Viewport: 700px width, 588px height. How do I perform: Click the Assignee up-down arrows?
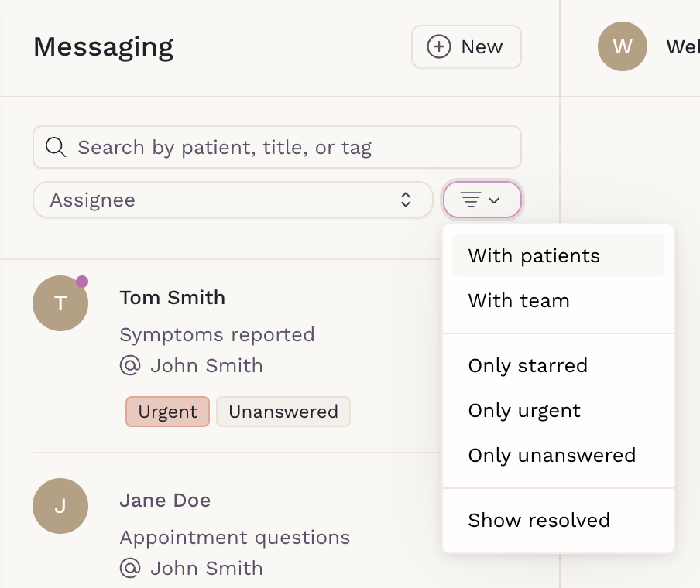point(405,200)
